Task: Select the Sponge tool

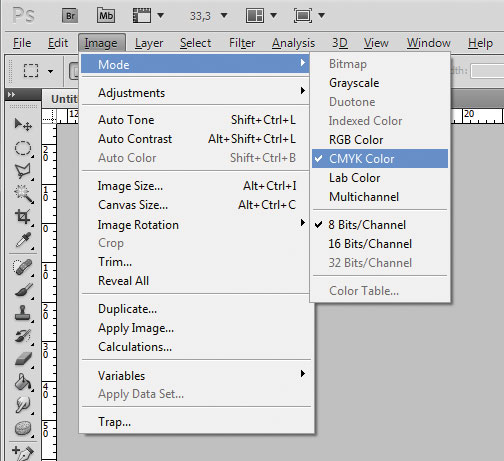Action: click(x=23, y=428)
